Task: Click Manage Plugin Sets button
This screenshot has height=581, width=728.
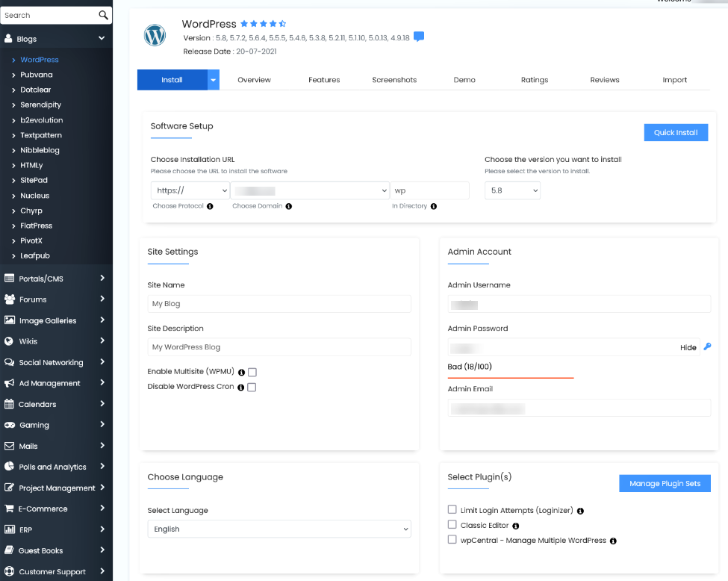Action: 665,483
